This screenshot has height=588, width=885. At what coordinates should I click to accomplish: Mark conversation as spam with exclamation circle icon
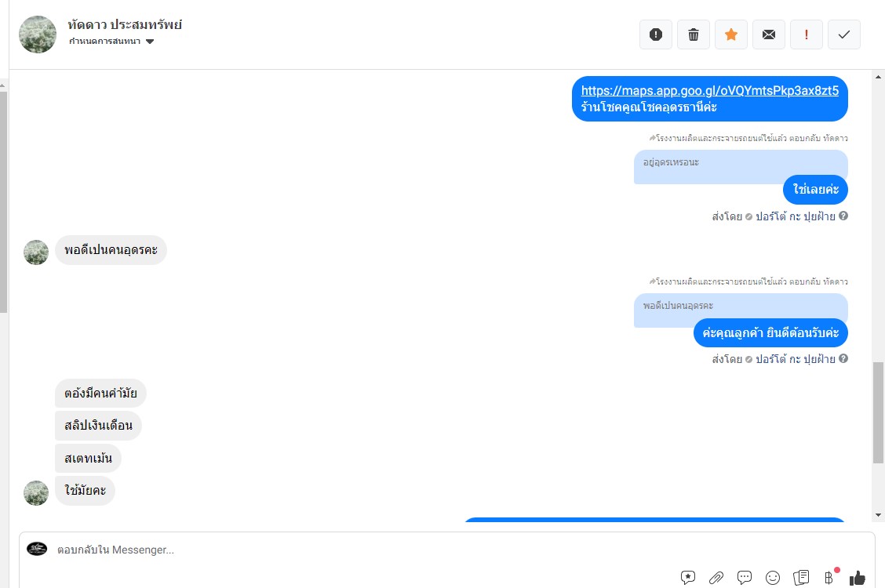pos(655,34)
